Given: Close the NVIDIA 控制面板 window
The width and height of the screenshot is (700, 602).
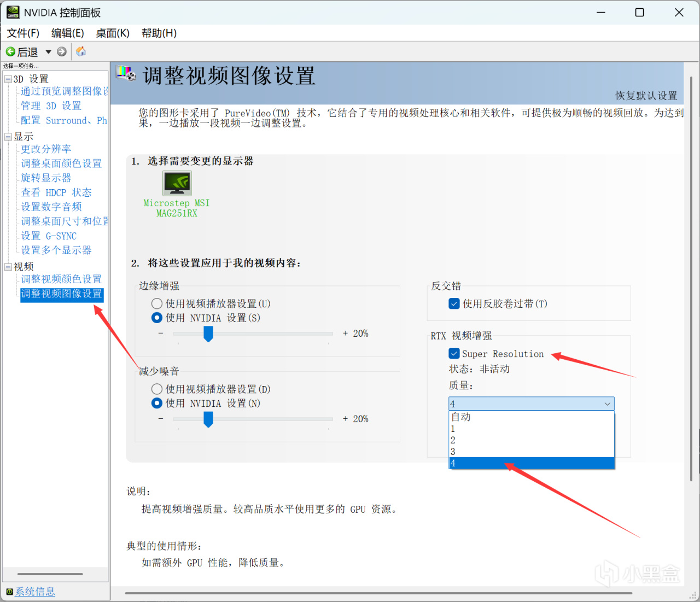Looking at the screenshot, I should pyautogui.click(x=679, y=12).
